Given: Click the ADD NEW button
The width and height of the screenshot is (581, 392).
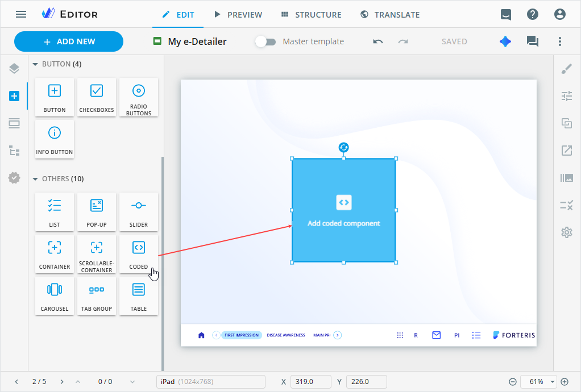Looking at the screenshot, I should pyautogui.click(x=69, y=41).
